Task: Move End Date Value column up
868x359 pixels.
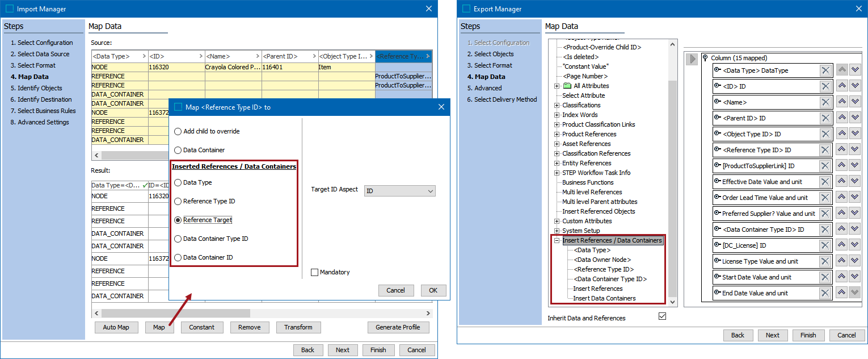Action: (x=842, y=293)
